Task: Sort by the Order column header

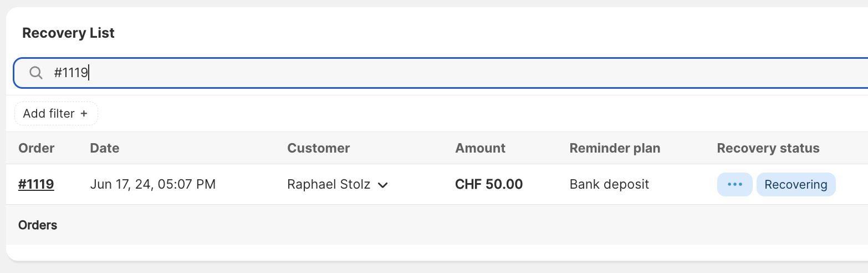Action: [x=37, y=148]
